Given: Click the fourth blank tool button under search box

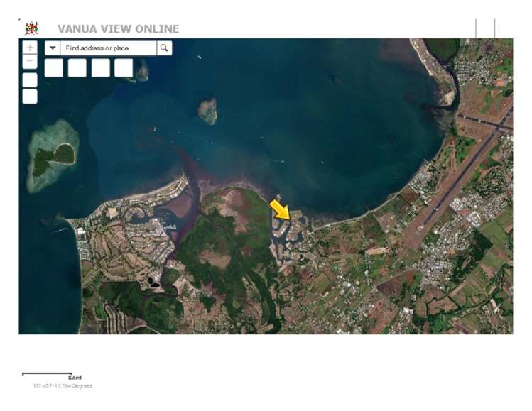Looking at the screenshot, I should [x=124, y=68].
